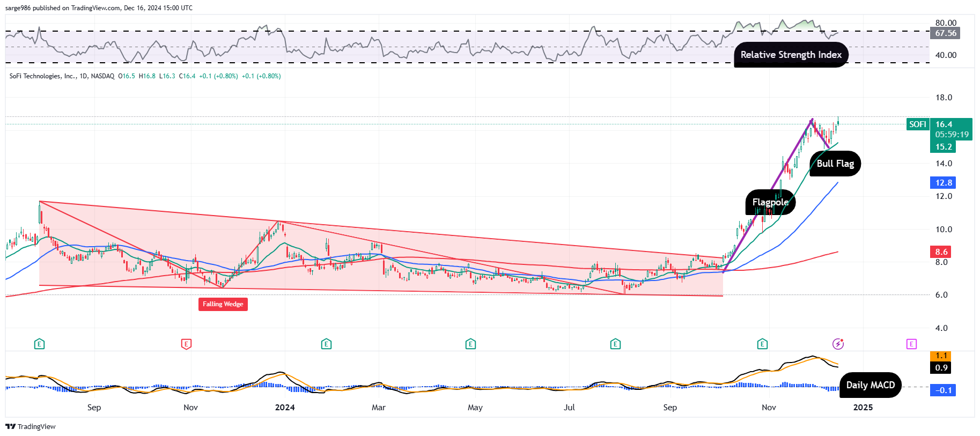Click the green earnings marker near May

[x=470, y=344]
